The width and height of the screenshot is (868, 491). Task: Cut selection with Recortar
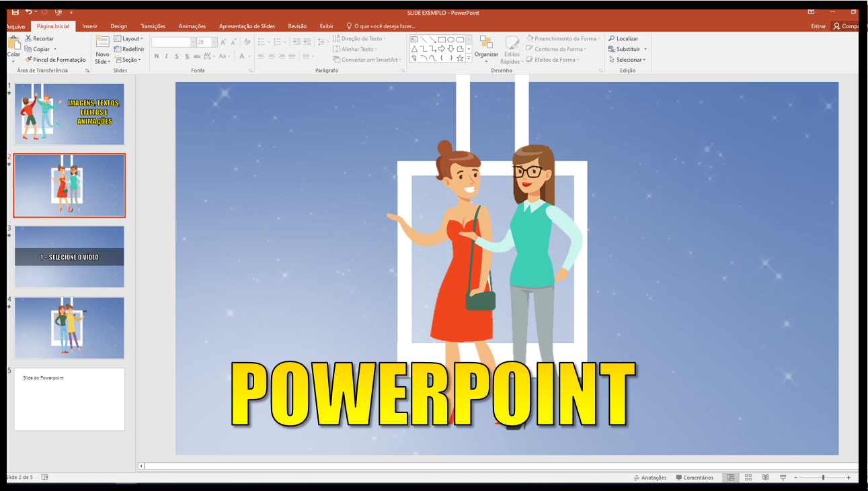coord(39,38)
